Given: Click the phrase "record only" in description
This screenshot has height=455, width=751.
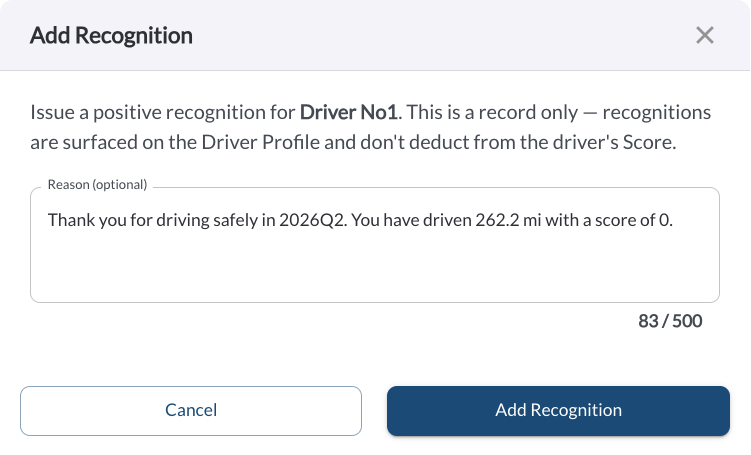Looking at the screenshot, I should point(528,113).
